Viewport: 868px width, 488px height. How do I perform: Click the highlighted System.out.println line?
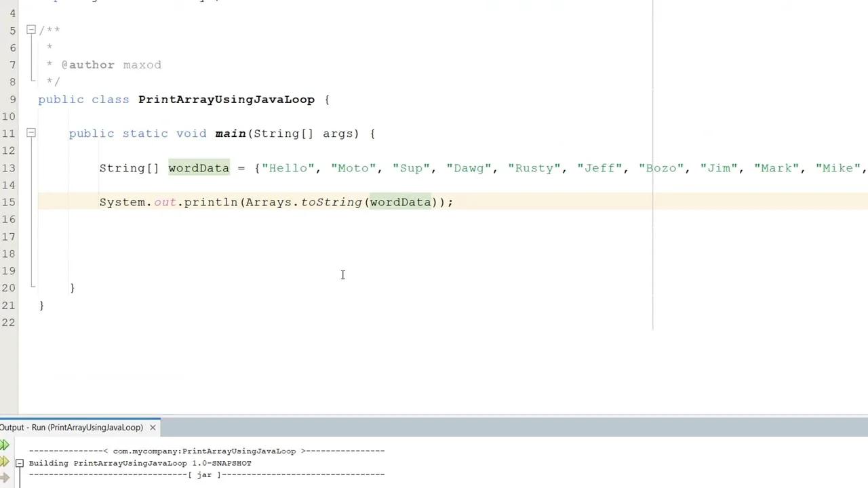(271, 202)
